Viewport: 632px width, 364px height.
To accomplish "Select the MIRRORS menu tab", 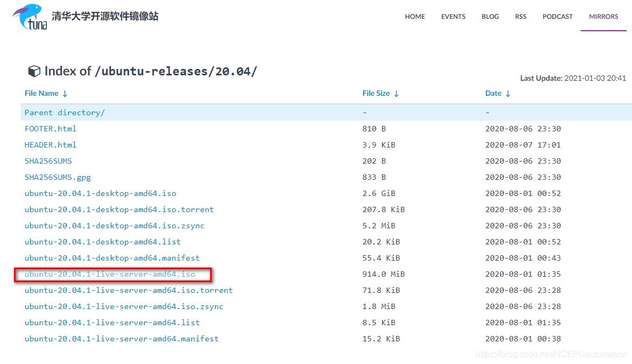I will (x=603, y=17).
